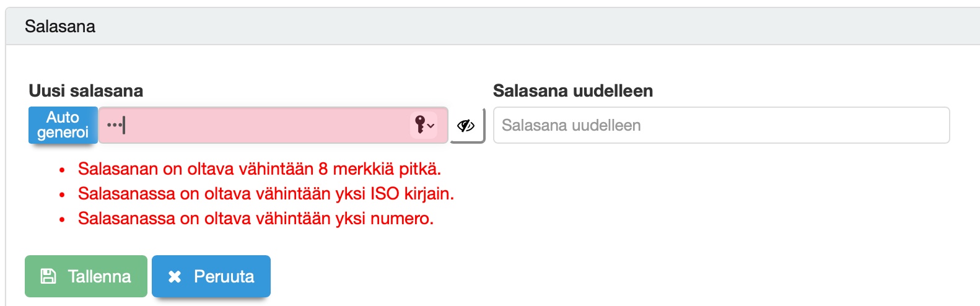Click the masked dots in the password field
This screenshot has height=306, width=980.
[x=114, y=125]
